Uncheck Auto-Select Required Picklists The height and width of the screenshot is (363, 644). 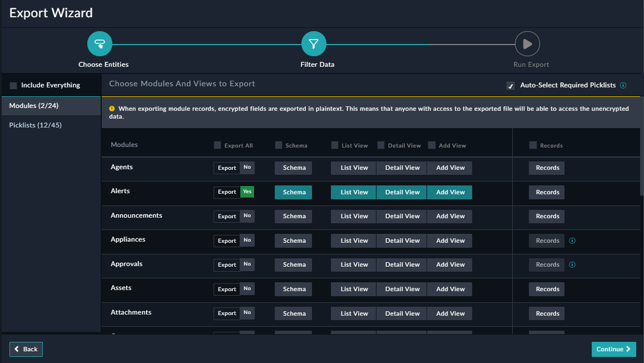click(x=510, y=85)
